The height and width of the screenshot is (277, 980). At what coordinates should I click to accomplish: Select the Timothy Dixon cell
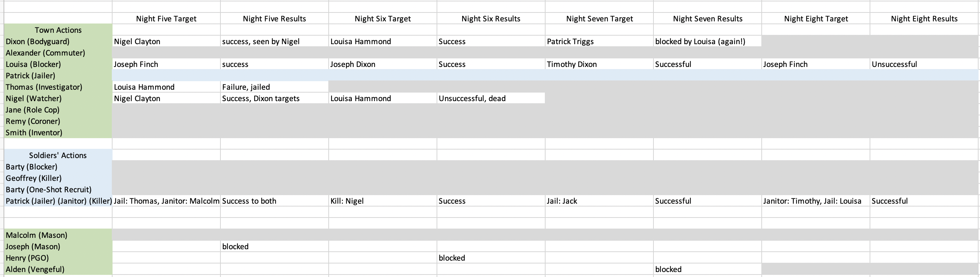point(572,64)
